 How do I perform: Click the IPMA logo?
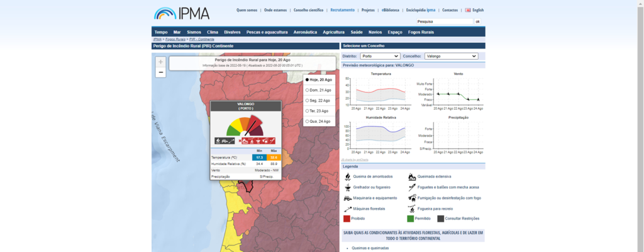[x=182, y=13]
